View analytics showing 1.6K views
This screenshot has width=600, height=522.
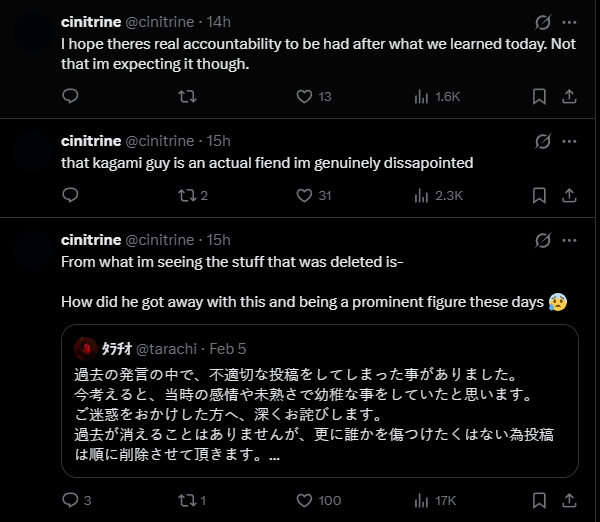pos(437,96)
